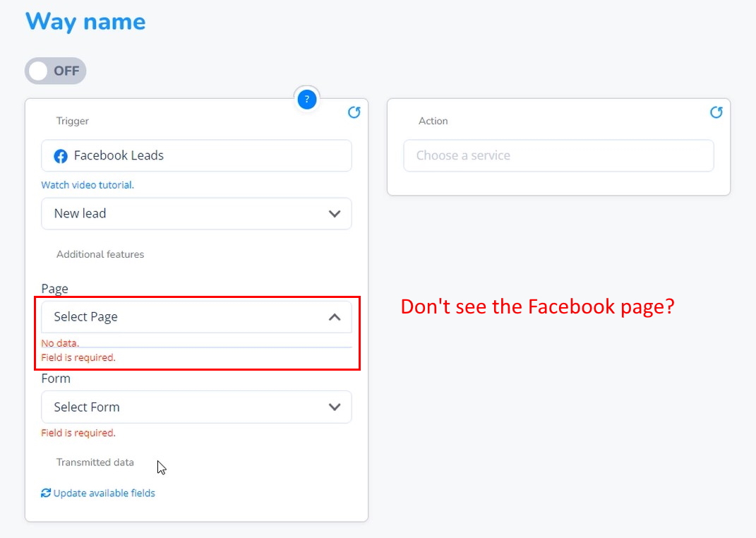Edit the Way name title
756x538 pixels.
click(85, 22)
